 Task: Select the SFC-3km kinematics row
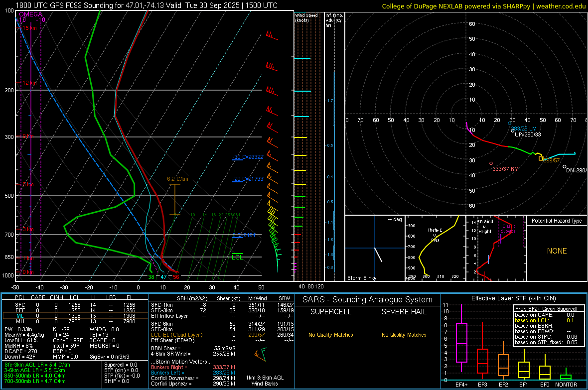point(222,310)
